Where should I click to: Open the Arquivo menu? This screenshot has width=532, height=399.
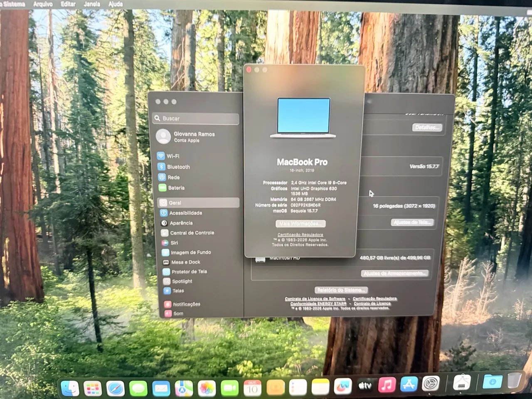tap(43, 4)
